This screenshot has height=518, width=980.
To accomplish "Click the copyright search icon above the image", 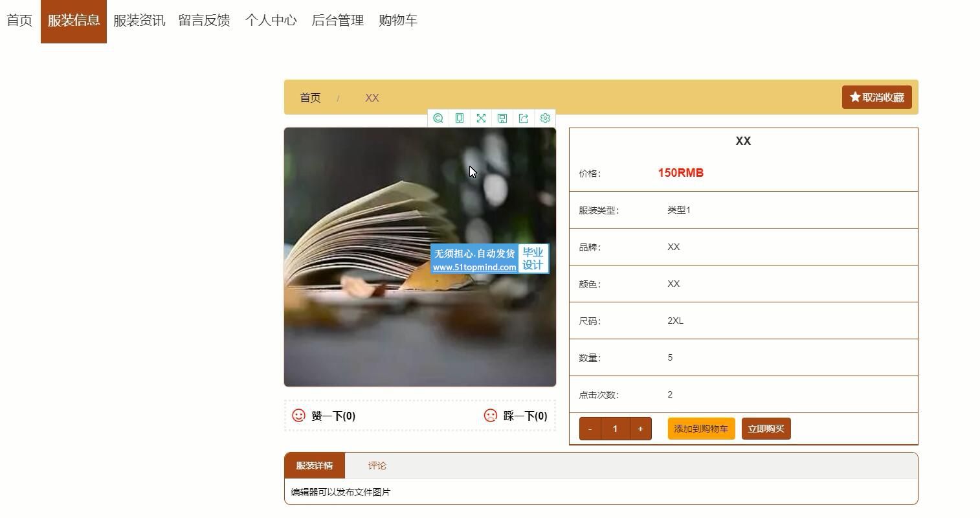I will point(438,118).
